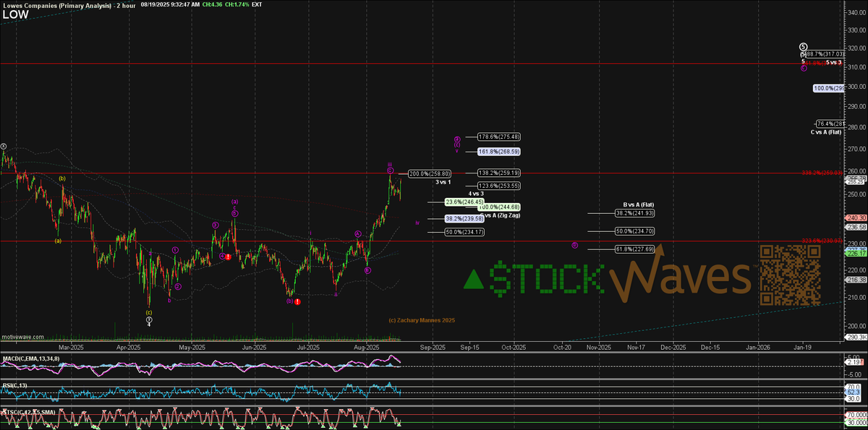Click the 3 vs 1 annotation

tap(444, 182)
